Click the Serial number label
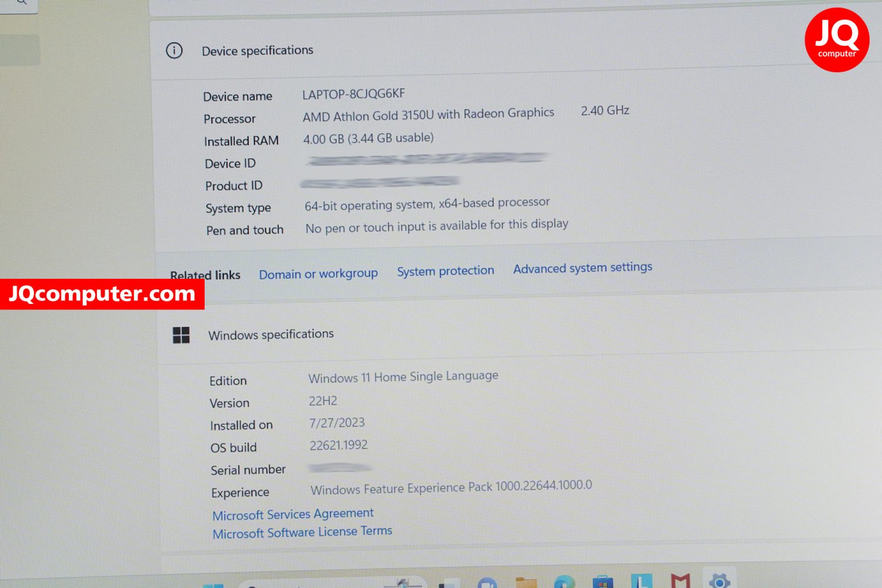Screen dimensions: 882x588 coord(248,470)
